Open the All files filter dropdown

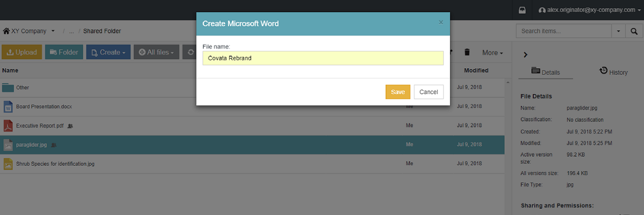156,52
